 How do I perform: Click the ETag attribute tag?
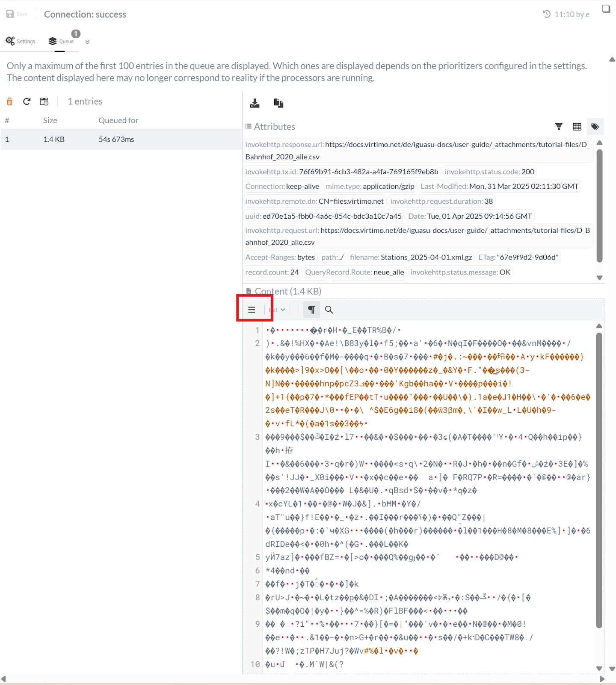518,257
